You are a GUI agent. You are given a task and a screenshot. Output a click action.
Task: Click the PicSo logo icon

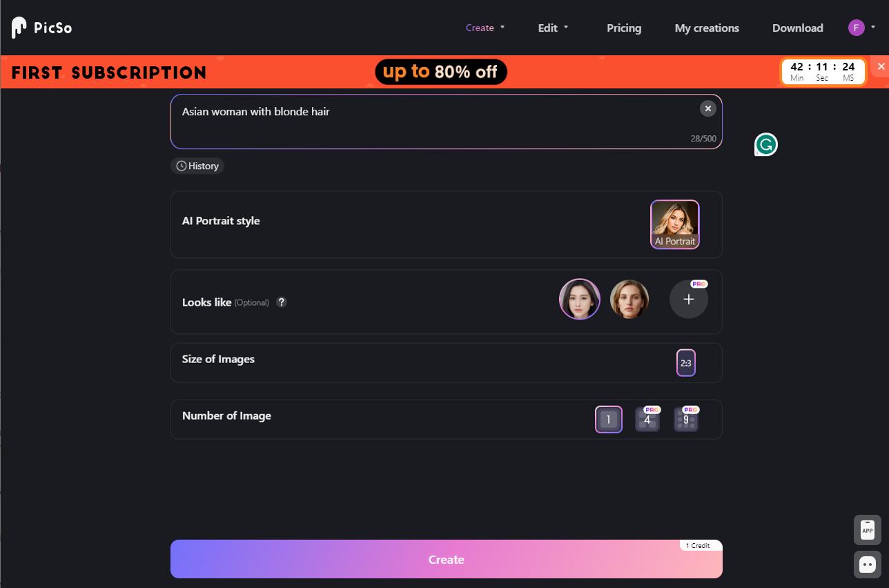tap(19, 28)
